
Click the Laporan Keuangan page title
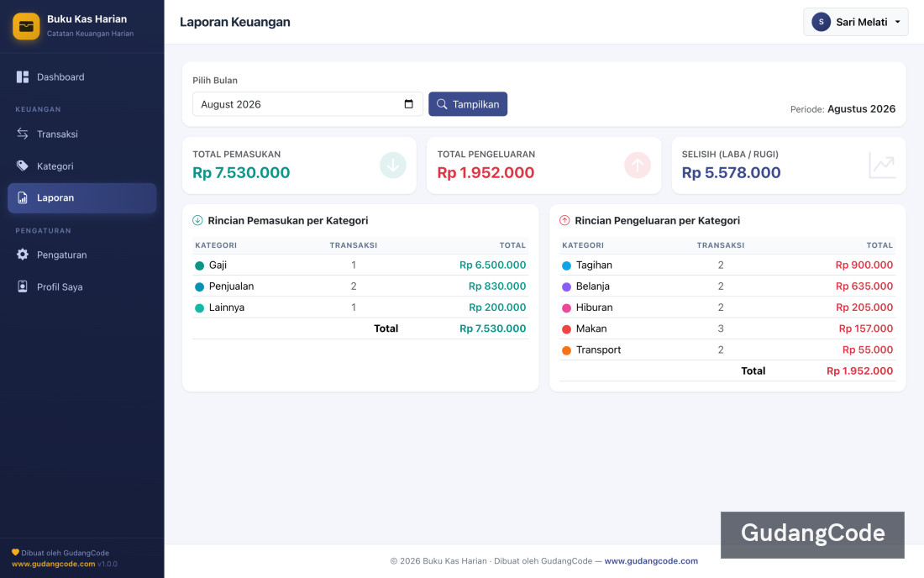click(234, 22)
